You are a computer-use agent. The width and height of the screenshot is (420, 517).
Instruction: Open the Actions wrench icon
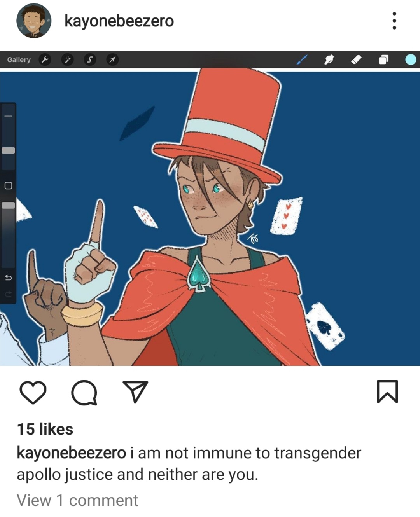pos(45,59)
